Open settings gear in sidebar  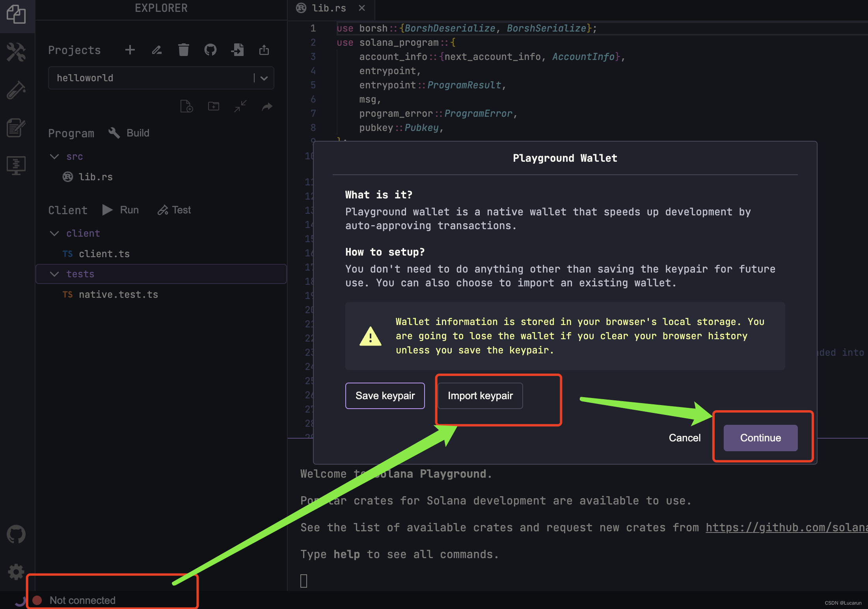pyautogui.click(x=16, y=572)
